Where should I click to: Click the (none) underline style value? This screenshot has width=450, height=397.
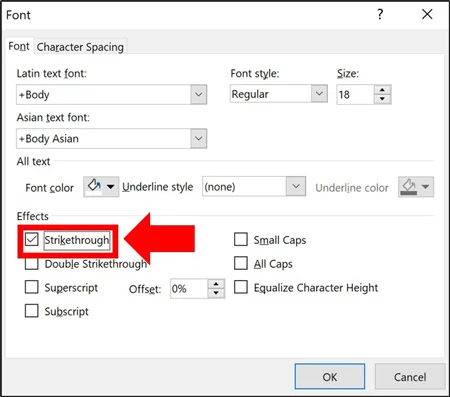tap(244, 186)
